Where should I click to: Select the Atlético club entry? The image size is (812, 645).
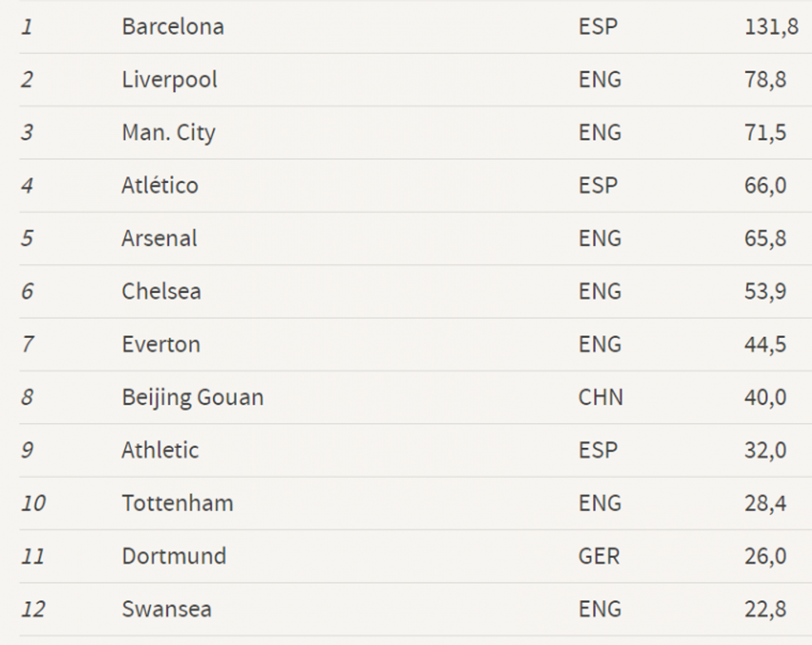(160, 185)
